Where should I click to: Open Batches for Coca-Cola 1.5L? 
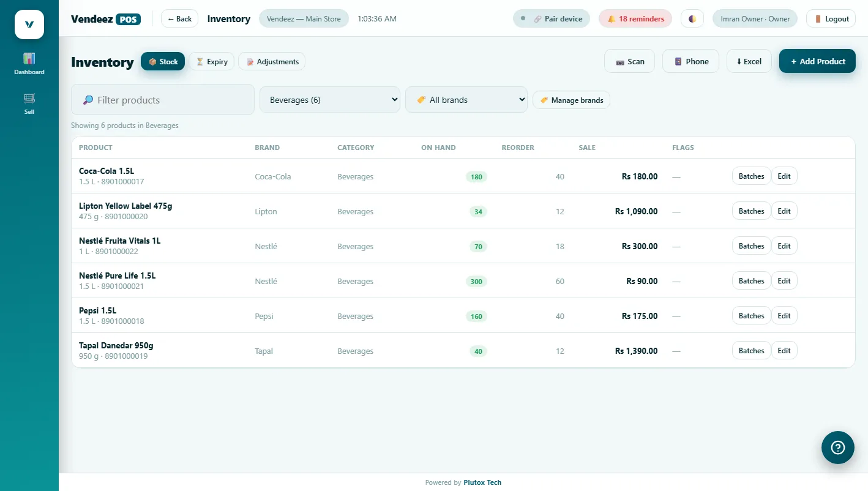751,176
